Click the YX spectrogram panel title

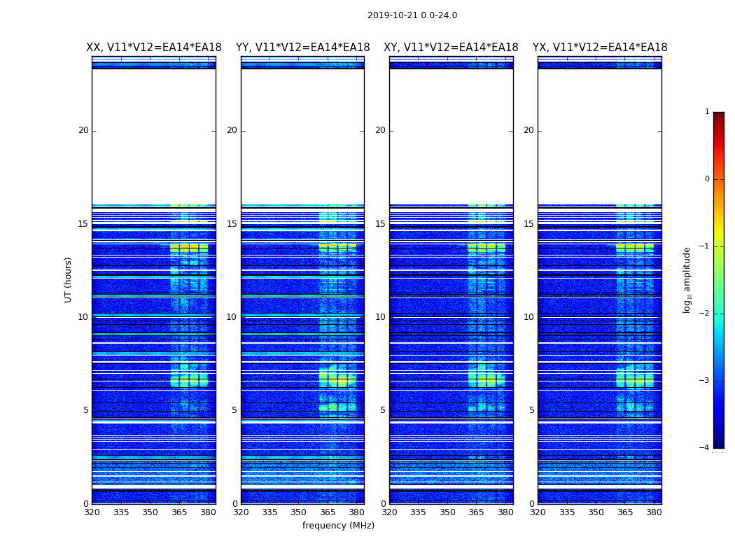[600, 48]
